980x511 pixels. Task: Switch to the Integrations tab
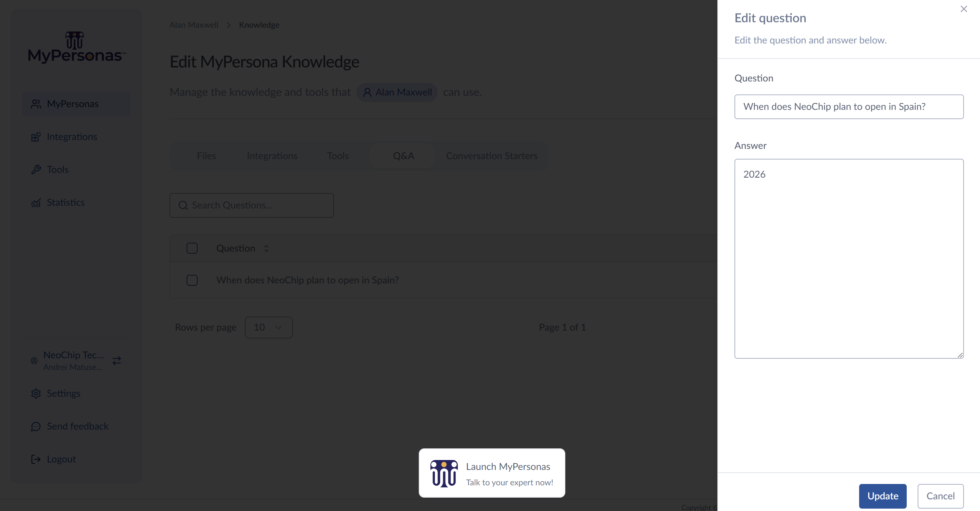(272, 156)
